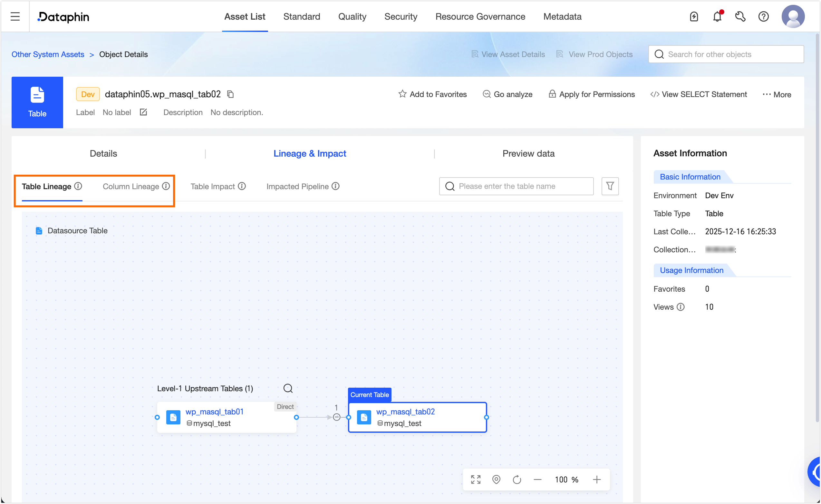This screenshot has width=821, height=504.
Task: Open the wrench tools icon
Action: coord(740,16)
